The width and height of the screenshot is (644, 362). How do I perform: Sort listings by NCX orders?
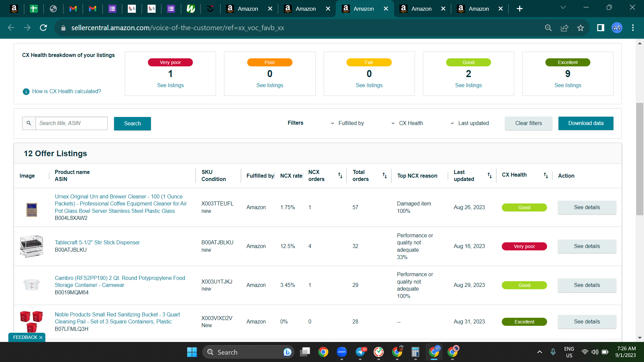tap(340, 176)
